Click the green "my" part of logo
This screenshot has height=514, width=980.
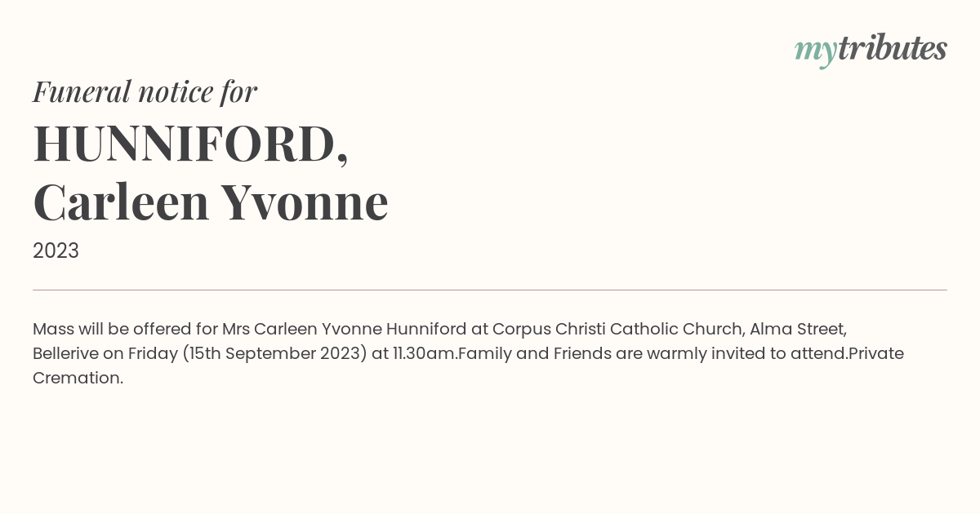click(x=816, y=52)
